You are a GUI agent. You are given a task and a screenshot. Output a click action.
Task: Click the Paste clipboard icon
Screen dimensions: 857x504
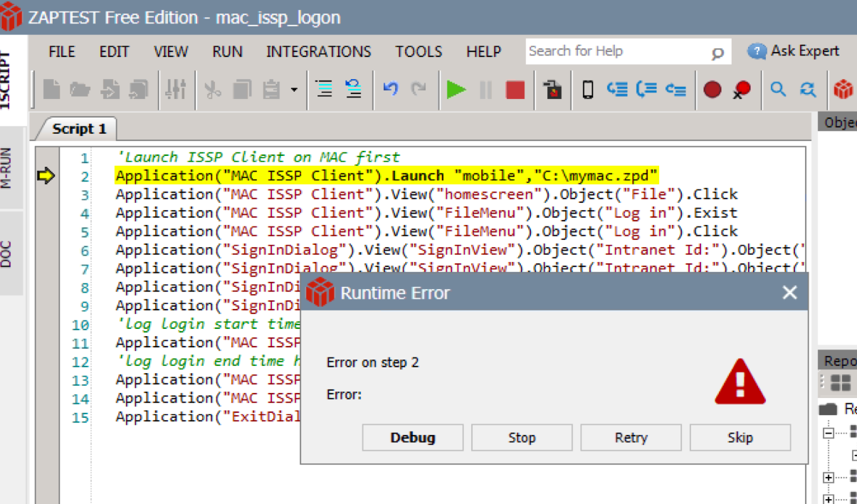271,89
